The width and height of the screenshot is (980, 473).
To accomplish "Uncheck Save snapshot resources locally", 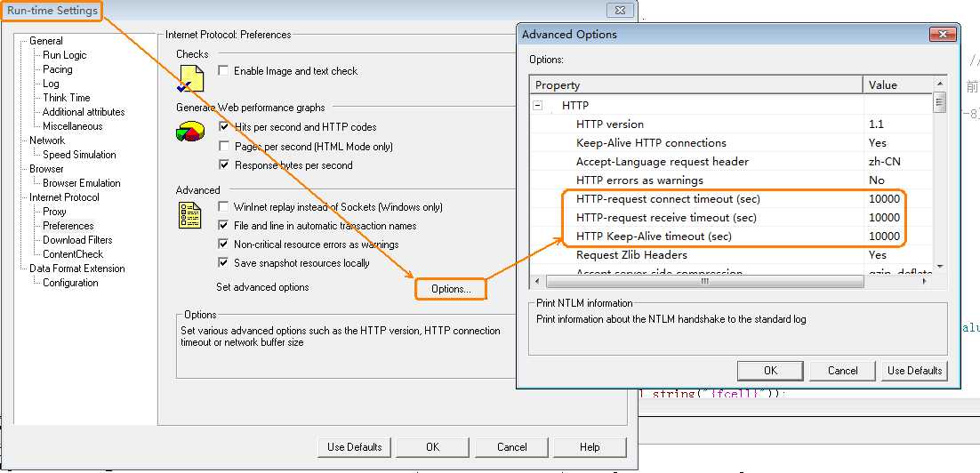I will (223, 263).
